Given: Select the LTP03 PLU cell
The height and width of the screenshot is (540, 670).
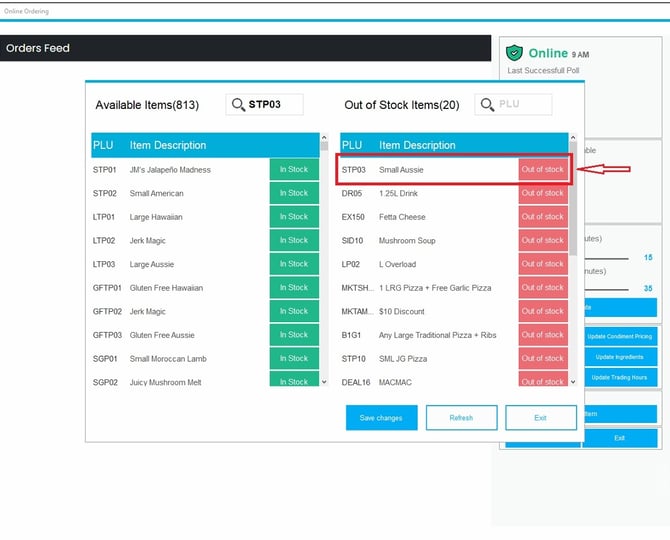Looking at the screenshot, I should (104, 264).
